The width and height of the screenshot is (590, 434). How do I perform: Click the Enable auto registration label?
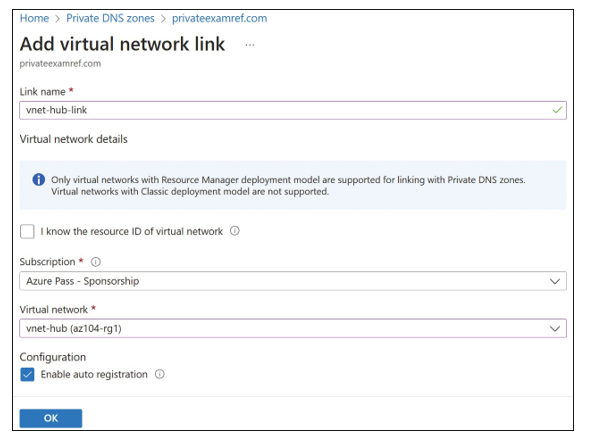coord(94,375)
